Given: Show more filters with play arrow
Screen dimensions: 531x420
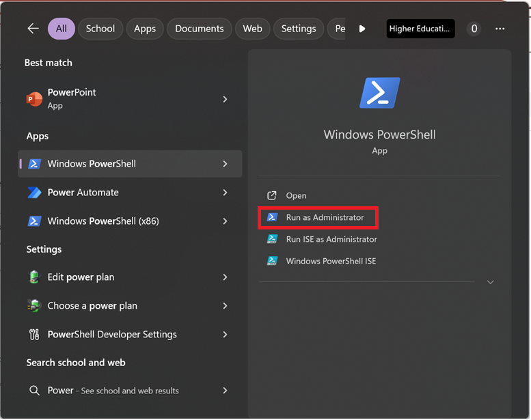Looking at the screenshot, I should pos(362,29).
